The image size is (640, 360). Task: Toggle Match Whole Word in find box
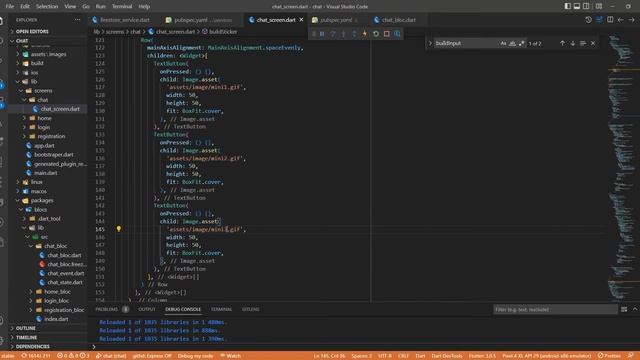point(512,43)
